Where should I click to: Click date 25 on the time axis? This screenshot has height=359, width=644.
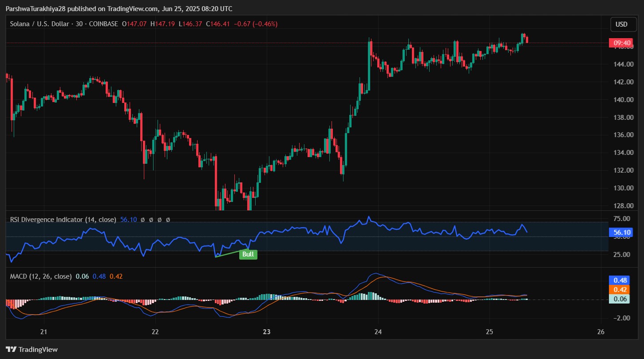tap(489, 332)
